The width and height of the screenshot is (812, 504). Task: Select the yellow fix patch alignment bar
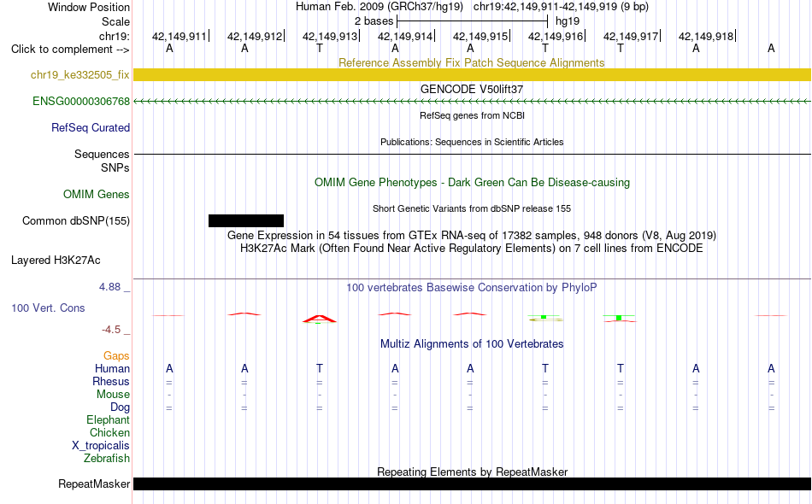tap(473, 75)
